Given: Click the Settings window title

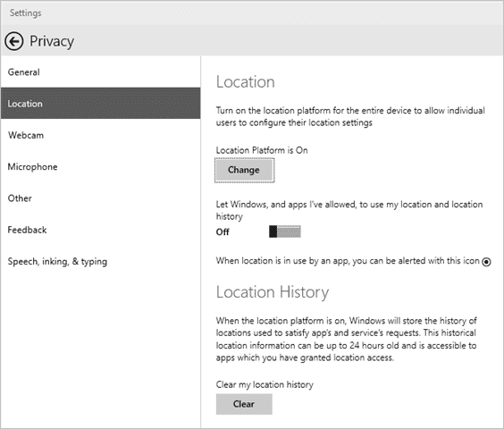Looking at the screenshot, I should (x=25, y=13).
